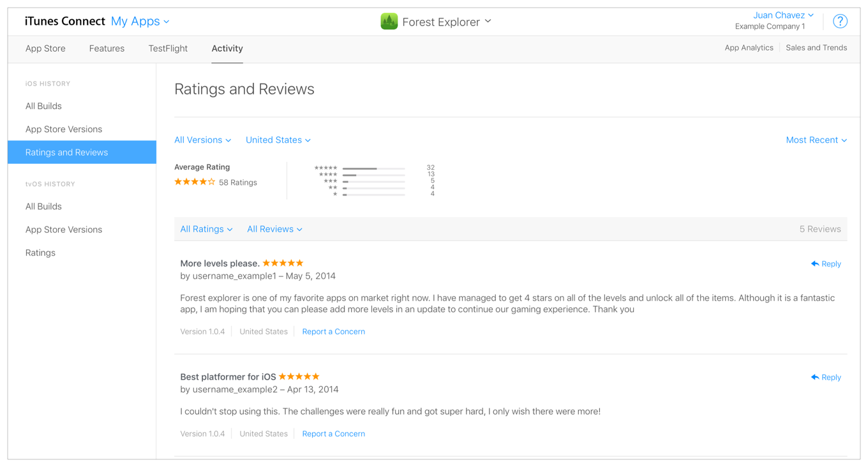Click Report a Concern on first review

click(x=333, y=331)
